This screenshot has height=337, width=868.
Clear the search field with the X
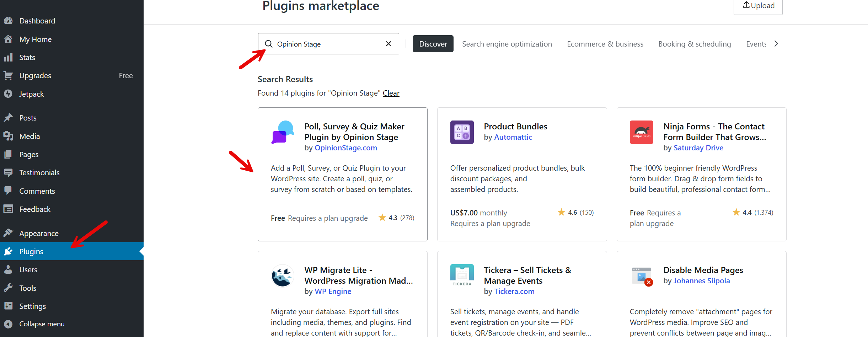tap(388, 44)
